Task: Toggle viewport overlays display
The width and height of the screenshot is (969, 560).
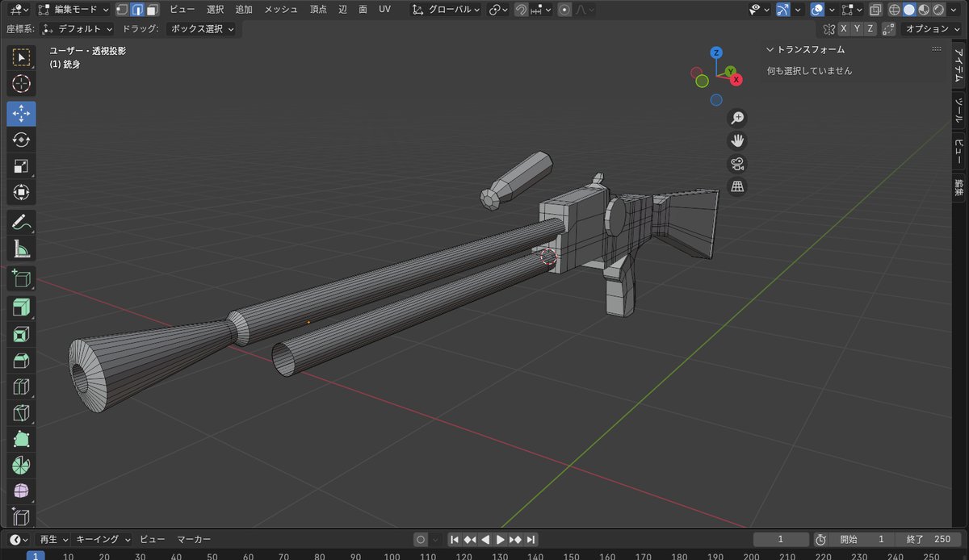Action: click(817, 10)
